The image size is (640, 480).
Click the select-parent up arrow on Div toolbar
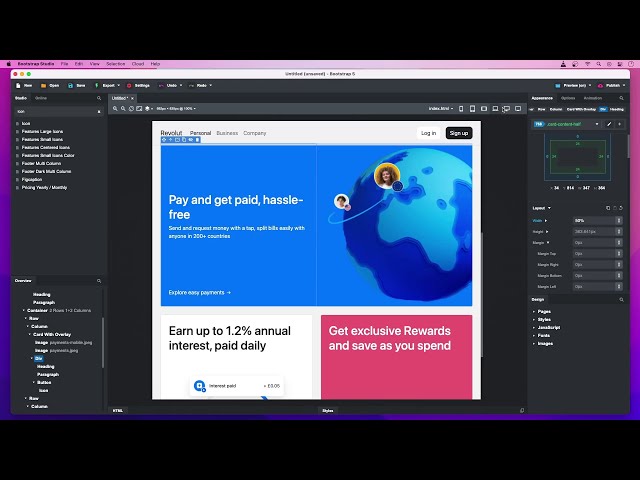coord(171,140)
